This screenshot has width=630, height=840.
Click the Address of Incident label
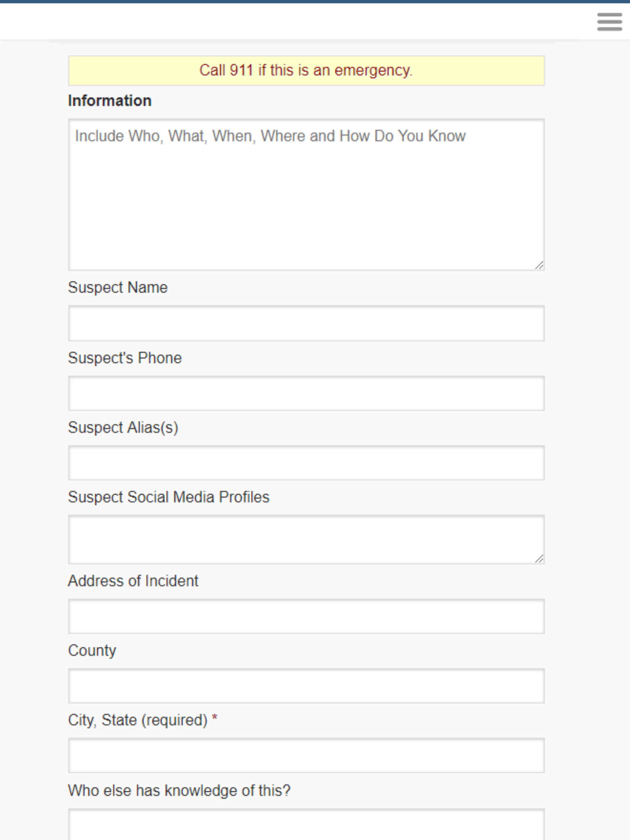tap(134, 580)
